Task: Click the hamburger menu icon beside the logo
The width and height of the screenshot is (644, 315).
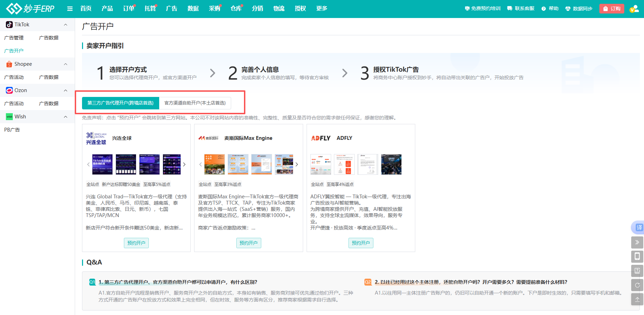Action: pos(70,9)
